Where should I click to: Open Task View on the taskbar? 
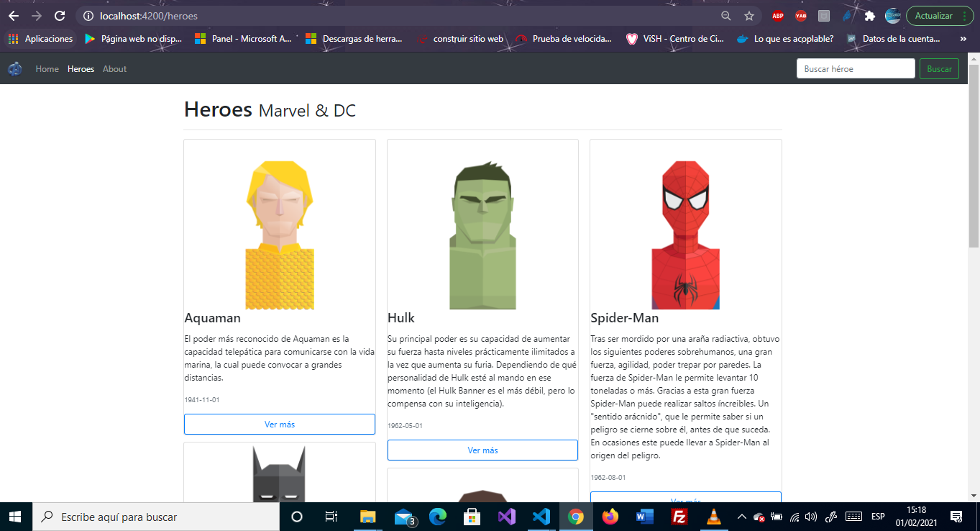(x=331, y=517)
